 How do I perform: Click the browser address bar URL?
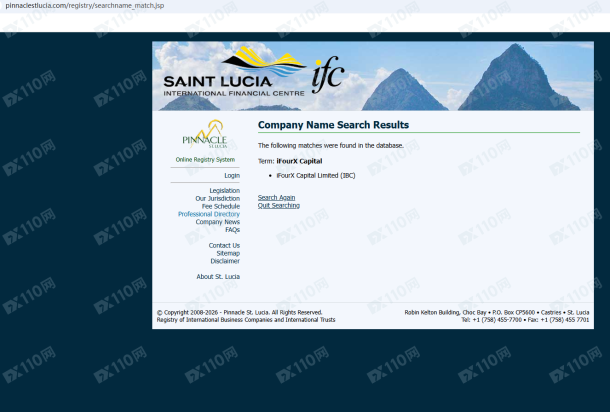coord(84,5)
